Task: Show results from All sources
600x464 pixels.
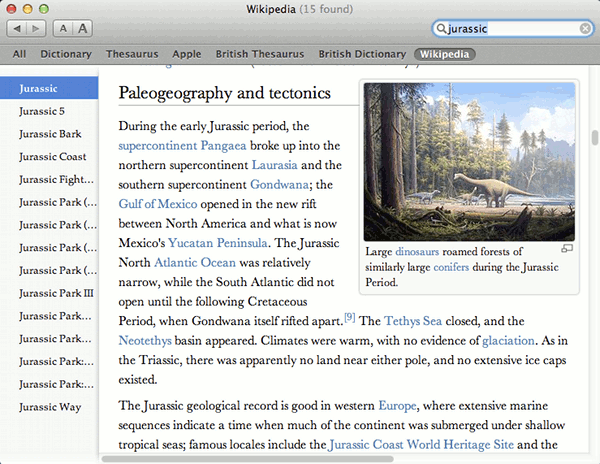Action: pyautogui.click(x=19, y=54)
